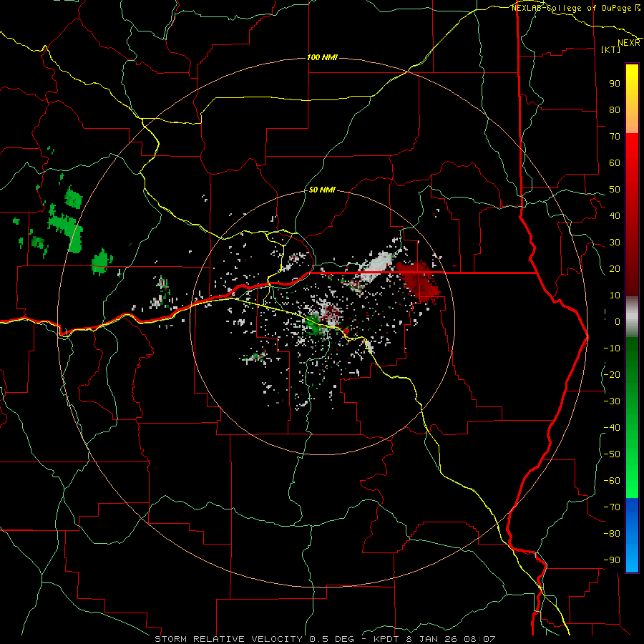
Task: Click the 100 NMI range ring label
Action: tap(322, 57)
